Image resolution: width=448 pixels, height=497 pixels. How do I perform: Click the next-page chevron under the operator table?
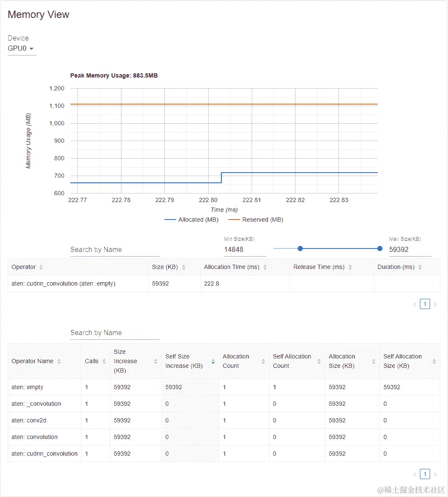[435, 304]
